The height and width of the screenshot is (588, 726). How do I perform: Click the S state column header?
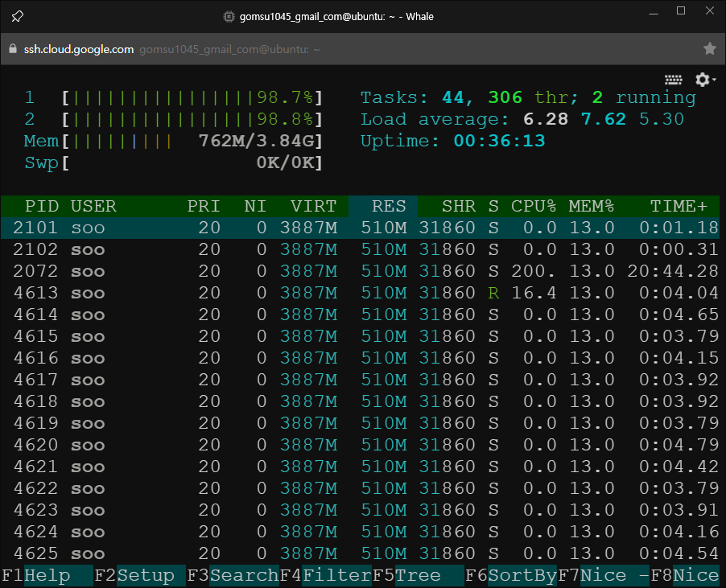[x=493, y=206]
